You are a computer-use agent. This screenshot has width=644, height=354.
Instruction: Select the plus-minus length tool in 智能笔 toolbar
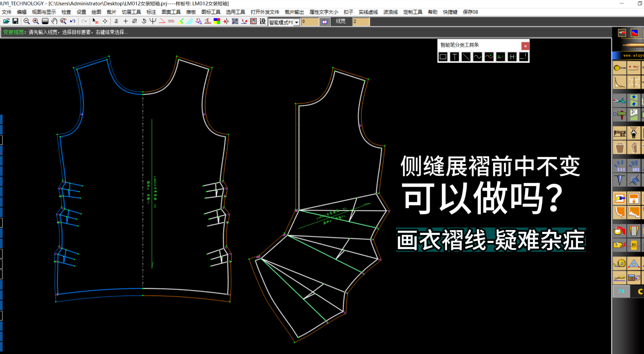tap(500, 57)
